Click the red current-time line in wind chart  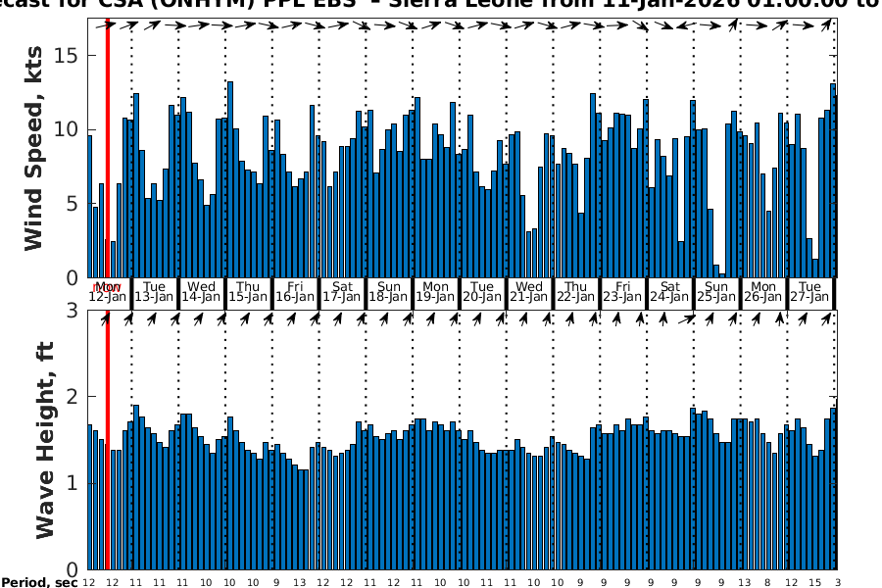(107, 147)
